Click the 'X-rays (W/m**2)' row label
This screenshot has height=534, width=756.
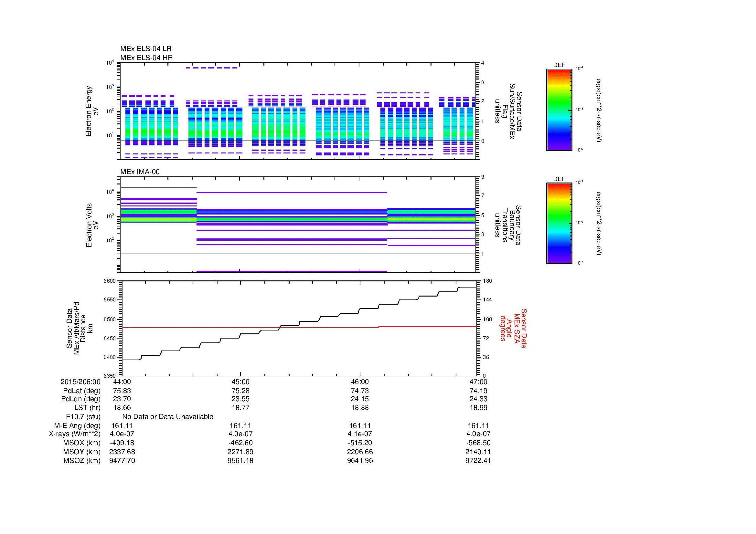click(x=75, y=434)
